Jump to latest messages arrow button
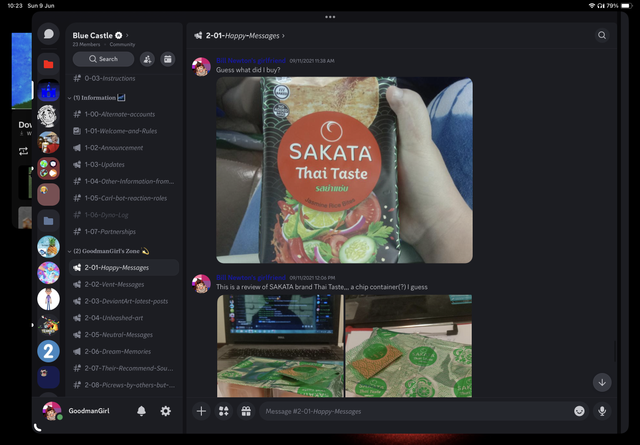640x445 pixels. (602, 383)
